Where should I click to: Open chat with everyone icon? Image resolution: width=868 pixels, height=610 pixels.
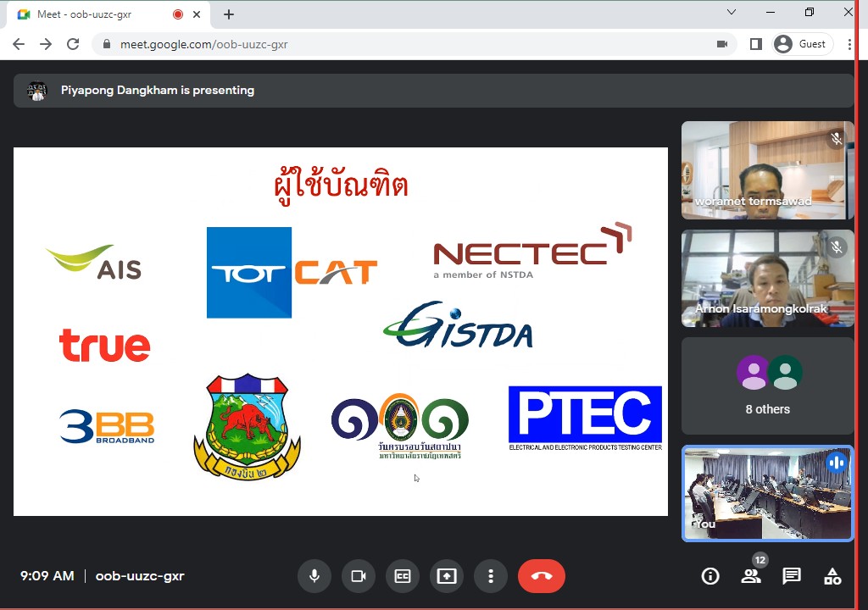click(x=792, y=576)
